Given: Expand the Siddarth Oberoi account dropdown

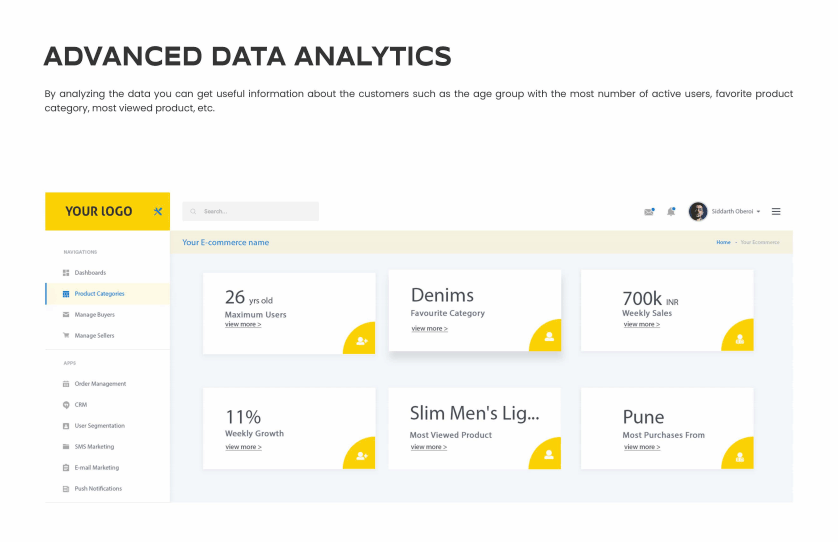Looking at the screenshot, I should click(759, 212).
